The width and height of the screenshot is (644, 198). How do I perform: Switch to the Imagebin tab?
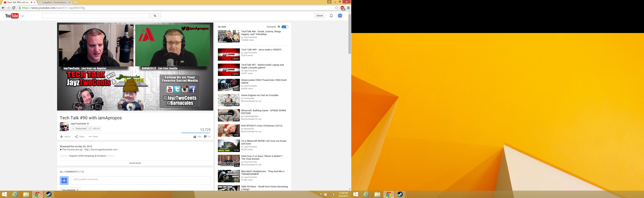[x=55, y=2]
